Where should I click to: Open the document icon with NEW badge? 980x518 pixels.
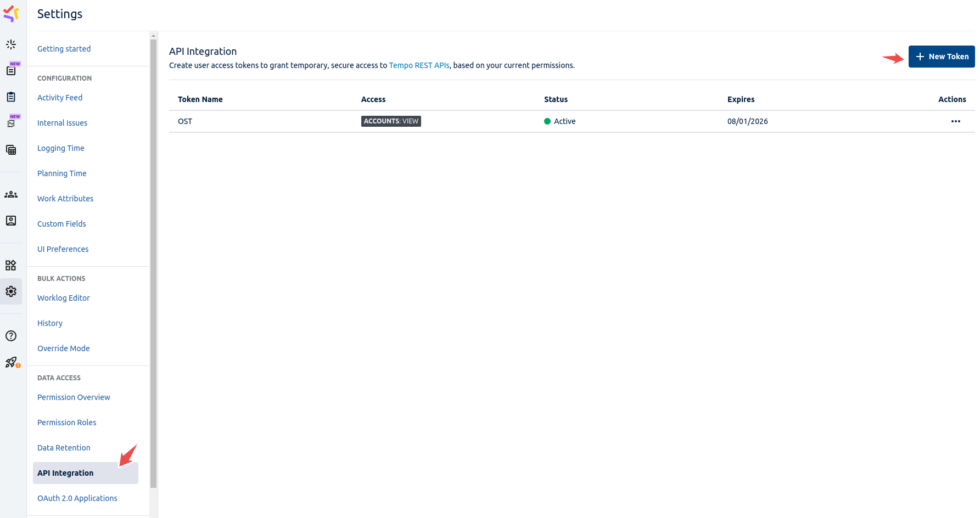(x=11, y=71)
